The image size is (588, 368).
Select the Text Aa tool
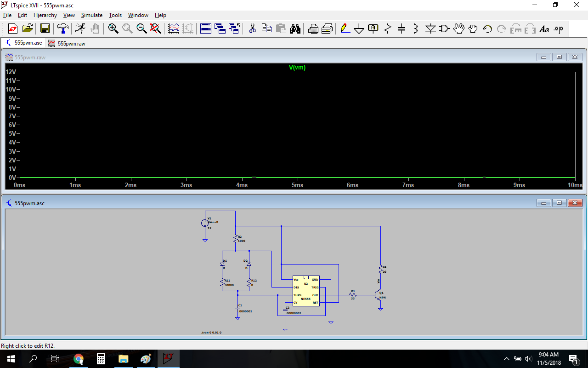[x=544, y=29]
